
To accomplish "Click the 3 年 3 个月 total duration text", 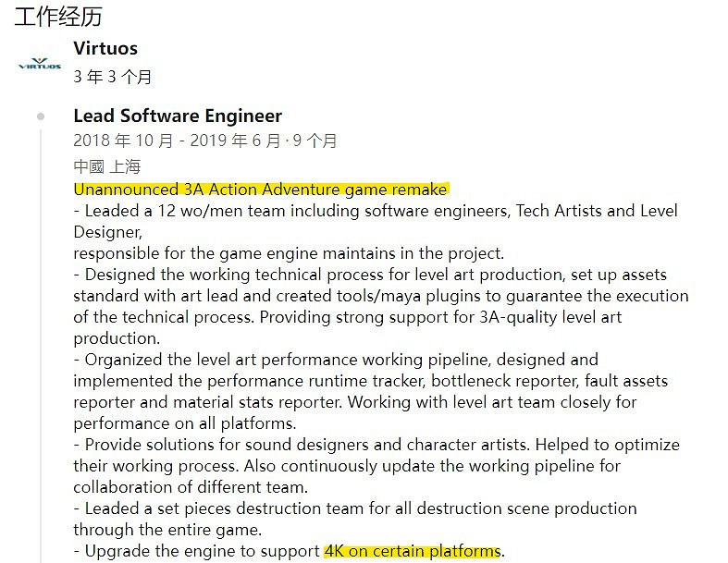I will tap(113, 77).
